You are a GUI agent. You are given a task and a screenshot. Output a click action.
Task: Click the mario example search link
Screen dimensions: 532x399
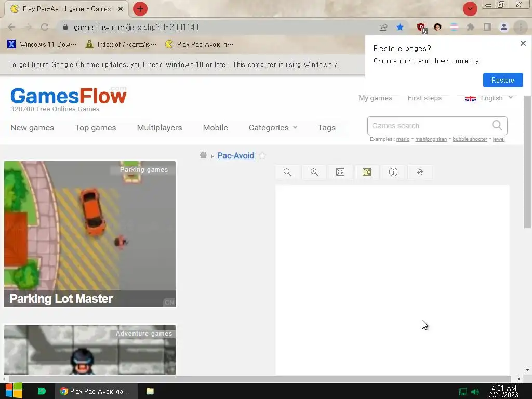pyautogui.click(x=403, y=139)
